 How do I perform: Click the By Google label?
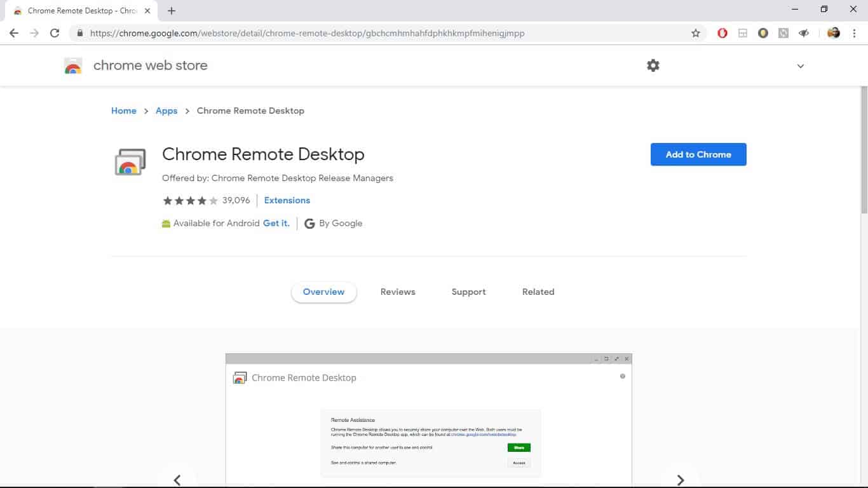coord(341,223)
